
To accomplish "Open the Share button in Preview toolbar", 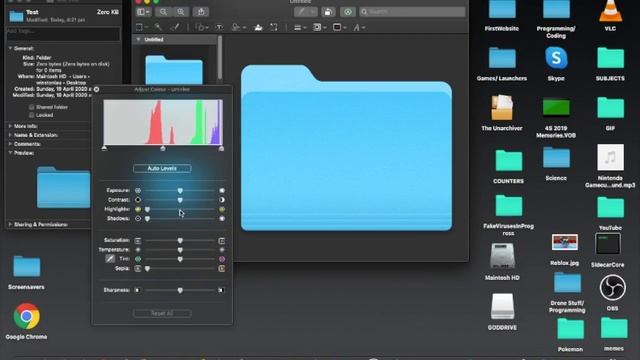I will (x=201, y=12).
